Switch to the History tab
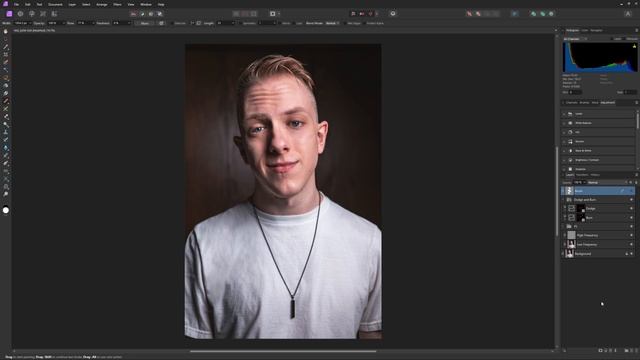 [x=595, y=175]
